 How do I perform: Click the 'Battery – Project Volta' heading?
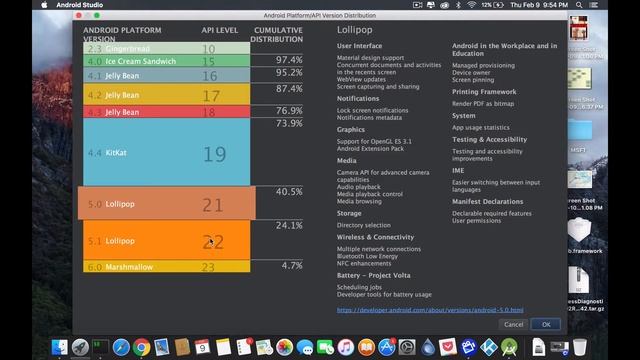[373, 276]
